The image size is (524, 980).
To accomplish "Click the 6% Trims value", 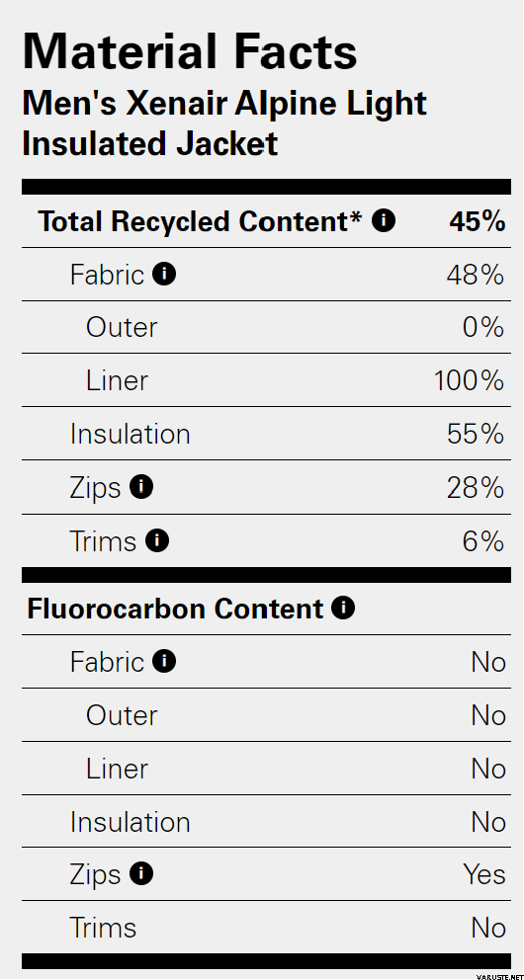I will click(x=483, y=541).
